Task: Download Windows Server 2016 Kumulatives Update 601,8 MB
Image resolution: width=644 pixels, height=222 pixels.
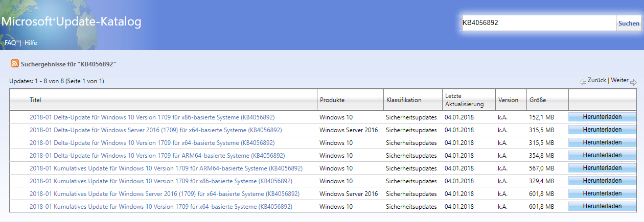Action: 602,193
